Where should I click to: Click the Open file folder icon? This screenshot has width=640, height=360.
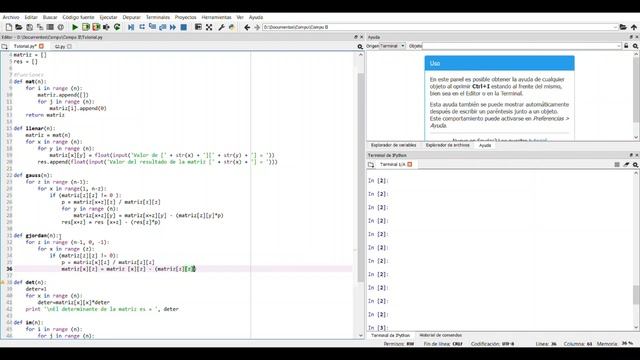pyautogui.click(x=19, y=27)
